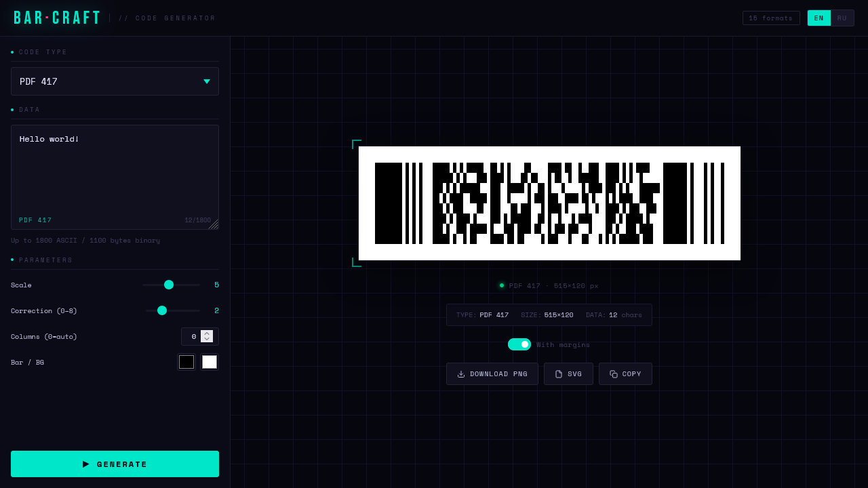Copy the barcode with the Copy button
Viewport: 868px width, 488px height.
(x=625, y=374)
